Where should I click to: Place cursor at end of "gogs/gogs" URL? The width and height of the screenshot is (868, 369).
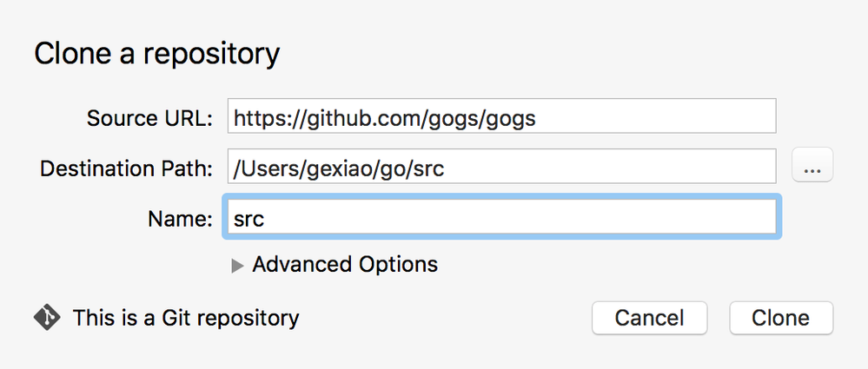point(536,118)
